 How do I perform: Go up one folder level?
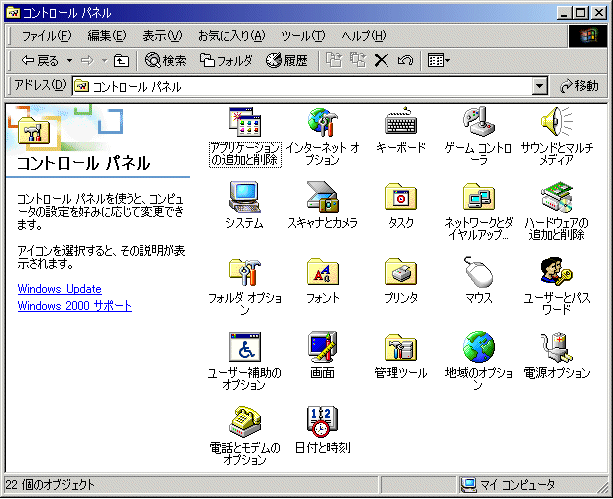tap(121, 61)
